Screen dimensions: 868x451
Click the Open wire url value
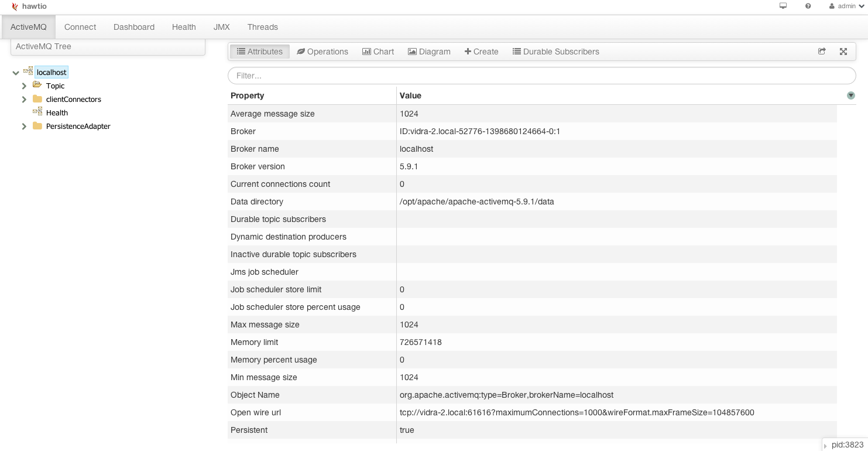click(577, 412)
